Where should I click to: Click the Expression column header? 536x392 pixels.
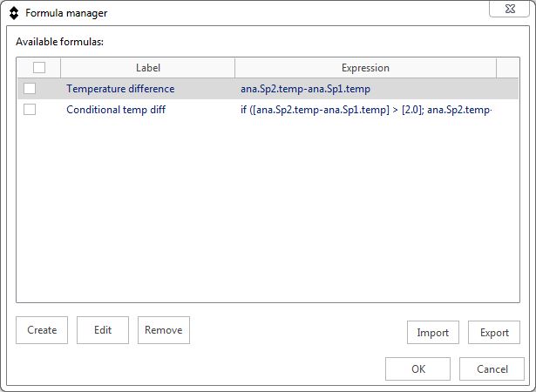(x=365, y=68)
